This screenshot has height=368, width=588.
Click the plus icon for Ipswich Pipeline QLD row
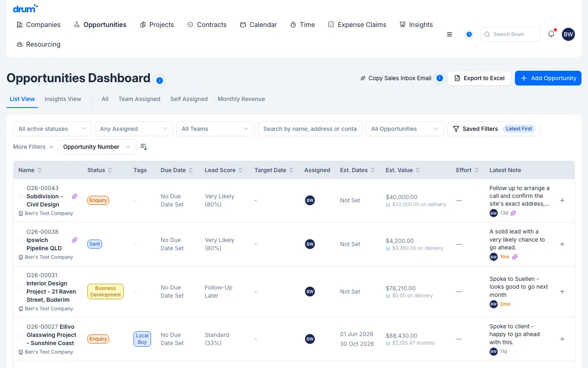(562, 244)
